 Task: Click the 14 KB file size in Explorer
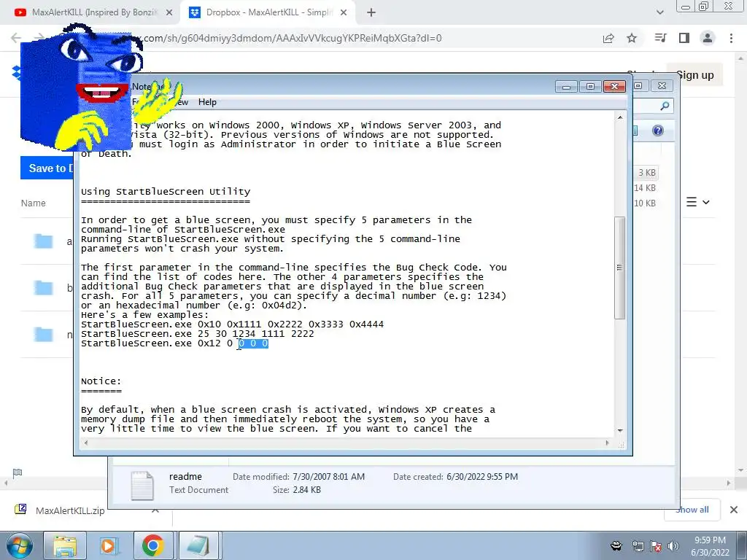[645, 188]
